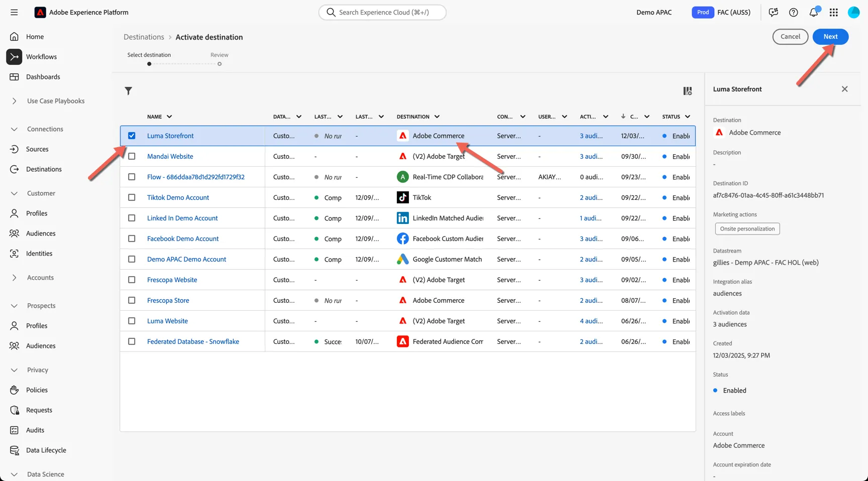This screenshot has height=481, width=868.
Task: Uncheck the Luma Storefront checkbox
Action: click(132, 136)
